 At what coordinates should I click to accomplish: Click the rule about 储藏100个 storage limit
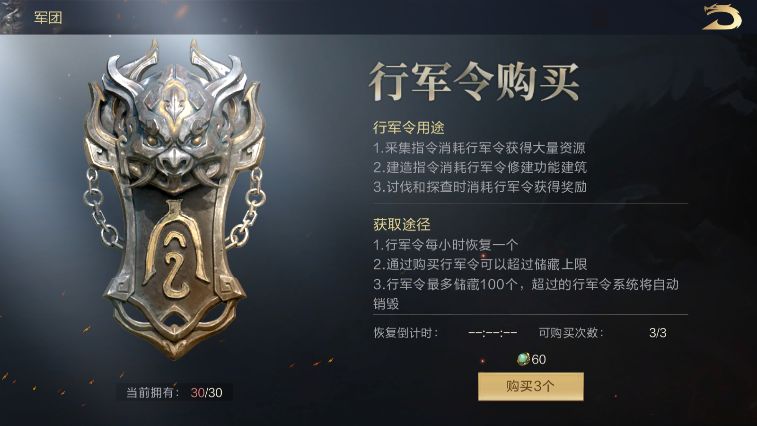[526, 294]
